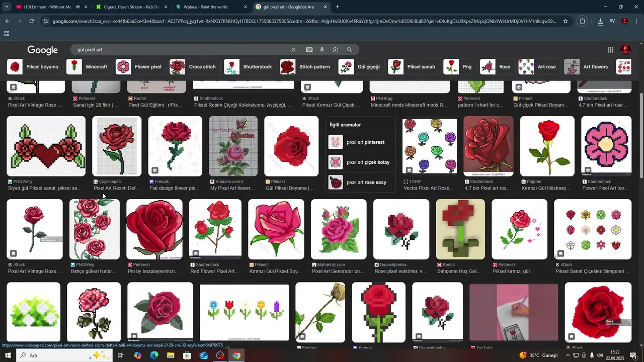This screenshot has width=644, height=362.
Task: Select the Piksel boyama filter chip
Action: (35, 66)
